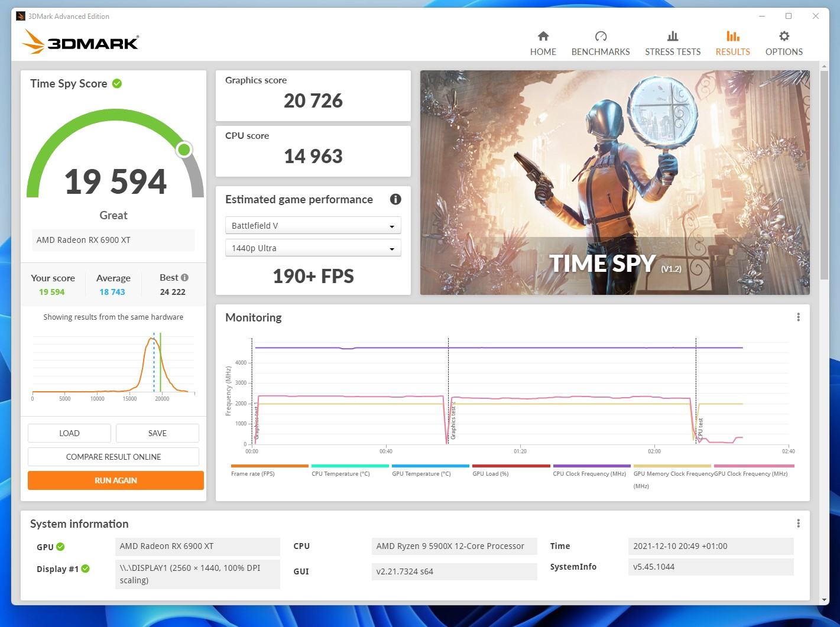Click the Display #1 validation checkmark
This screenshot has width=840, height=627.
click(85, 568)
